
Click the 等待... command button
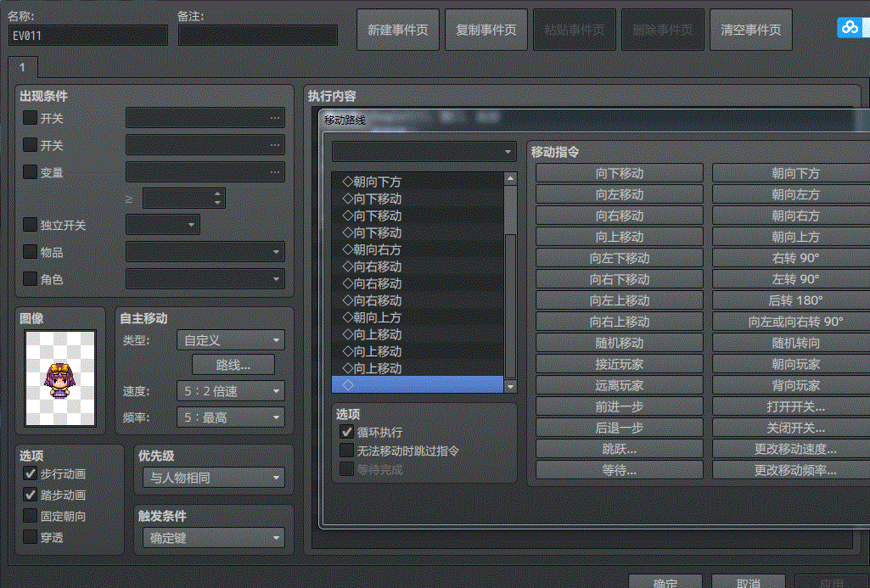(620, 470)
